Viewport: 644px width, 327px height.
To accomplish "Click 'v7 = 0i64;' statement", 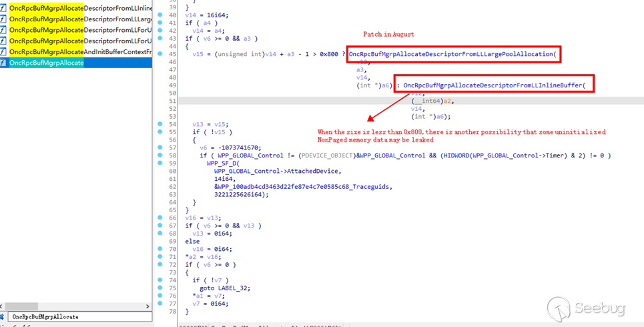I will [x=210, y=304].
